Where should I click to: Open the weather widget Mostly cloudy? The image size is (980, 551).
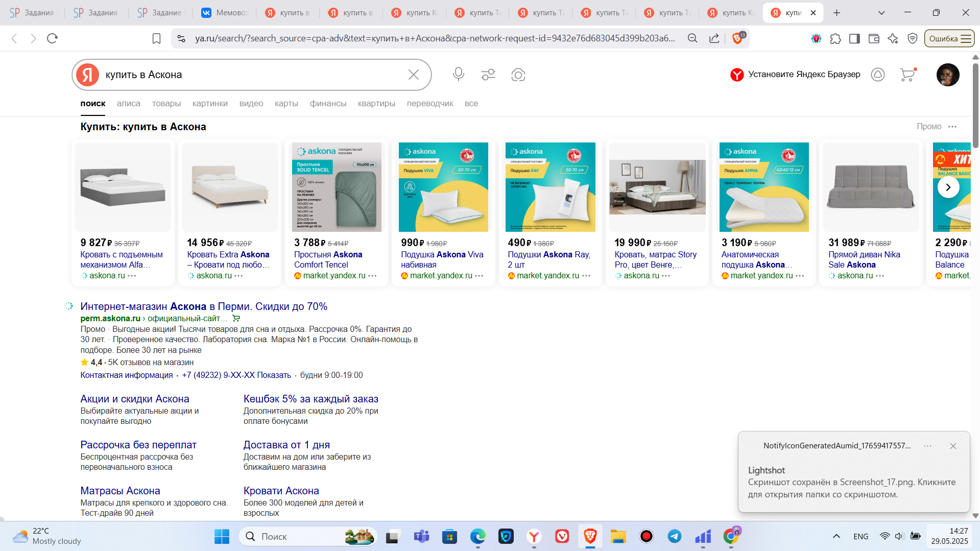coord(47,536)
